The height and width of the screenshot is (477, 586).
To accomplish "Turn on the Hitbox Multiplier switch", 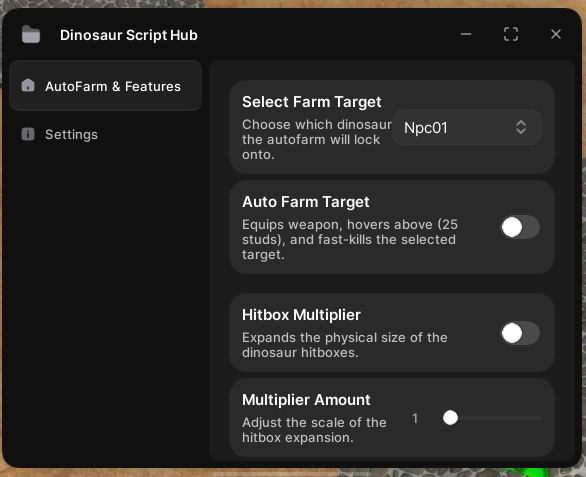I will pos(520,333).
